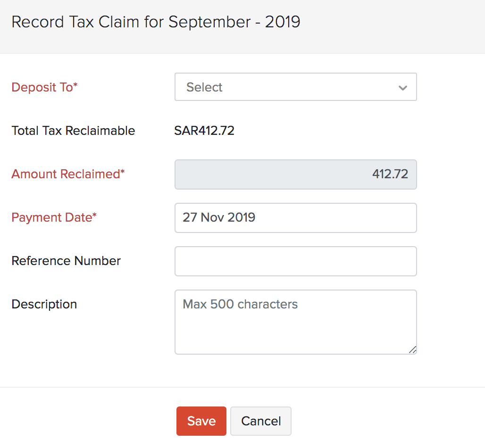The height and width of the screenshot is (448, 485).
Task: Expand the Select account list
Action: coord(295,87)
